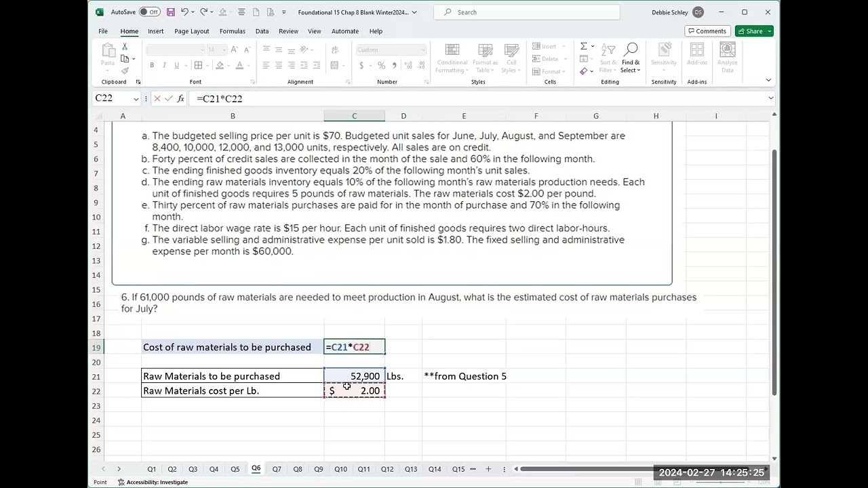
Task: Open Find & Select menu
Action: 631,58
